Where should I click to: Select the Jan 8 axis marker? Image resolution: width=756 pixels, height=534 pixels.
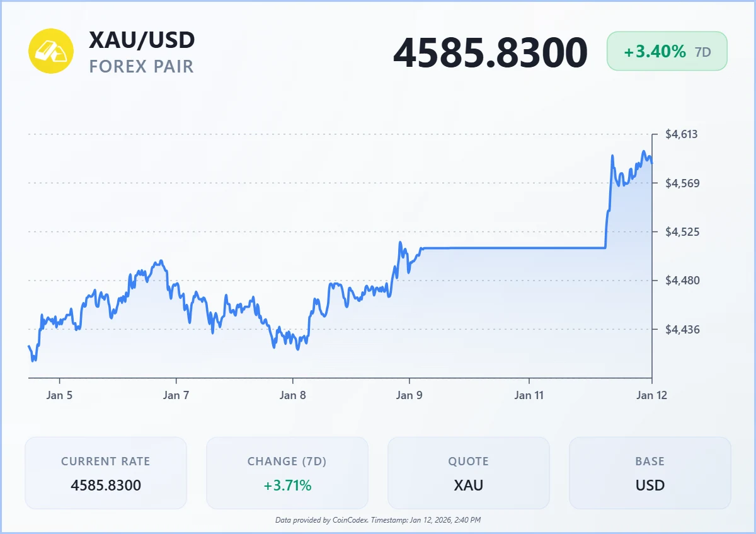[293, 396]
